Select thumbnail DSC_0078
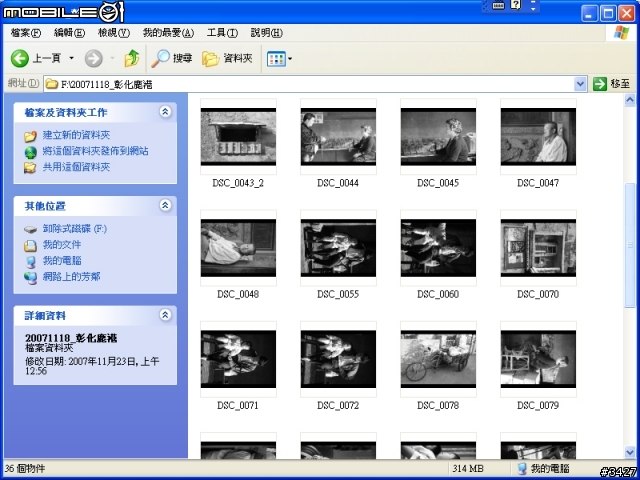640x480 pixels. (x=438, y=359)
